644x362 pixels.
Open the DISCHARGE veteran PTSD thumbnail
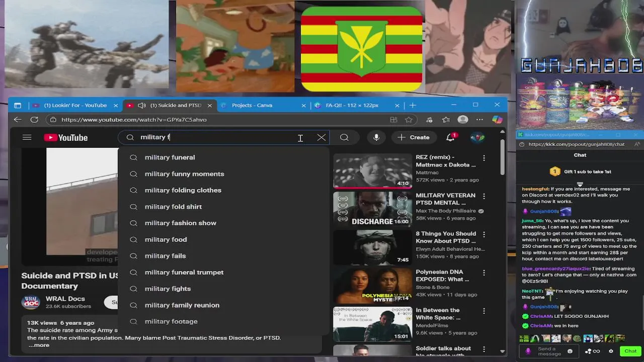(x=372, y=209)
